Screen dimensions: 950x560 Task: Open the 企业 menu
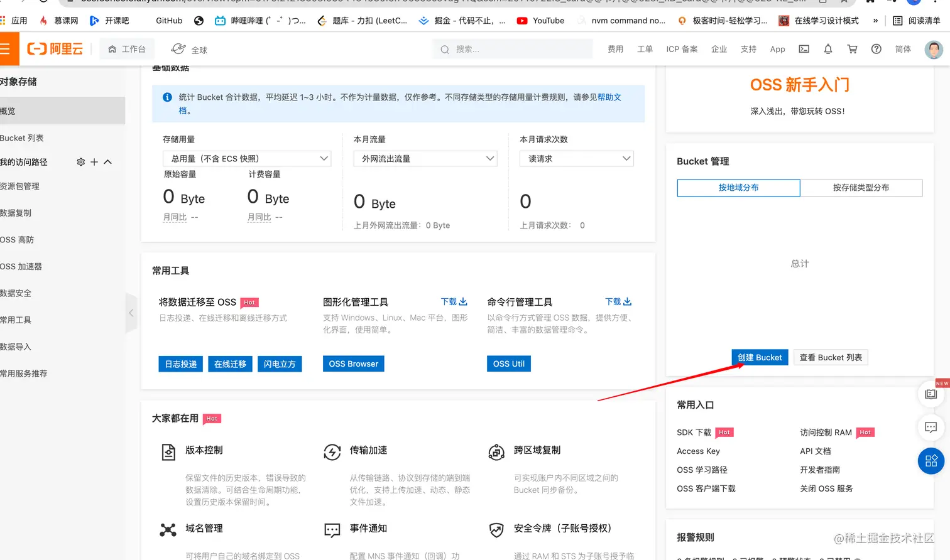[x=719, y=49]
